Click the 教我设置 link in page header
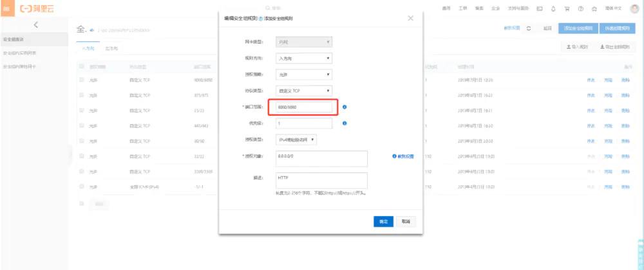This screenshot has width=644, height=270. [x=512, y=28]
